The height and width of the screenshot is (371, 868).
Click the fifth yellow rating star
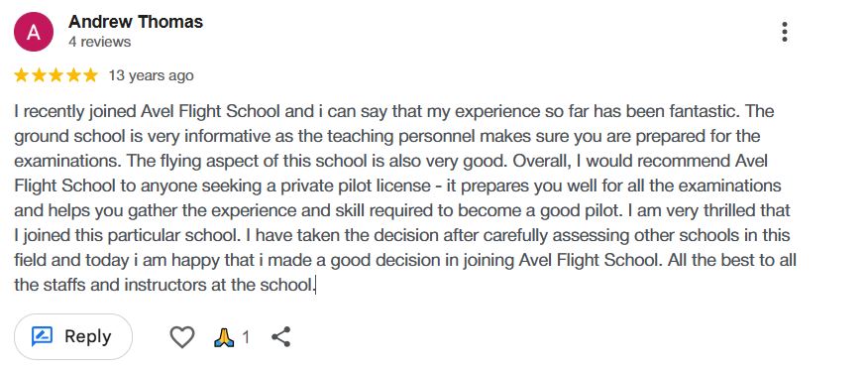tap(90, 75)
